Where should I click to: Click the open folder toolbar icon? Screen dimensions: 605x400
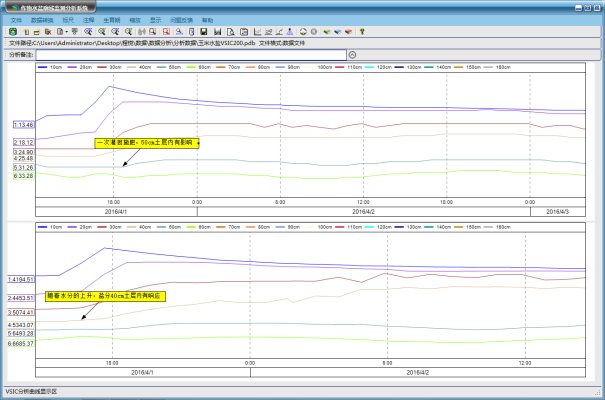pos(37,32)
